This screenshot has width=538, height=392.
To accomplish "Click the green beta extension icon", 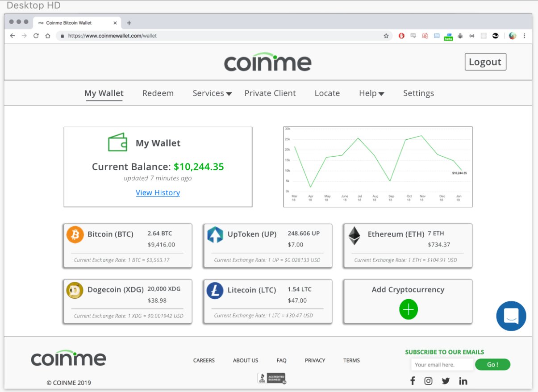I will [x=448, y=37].
